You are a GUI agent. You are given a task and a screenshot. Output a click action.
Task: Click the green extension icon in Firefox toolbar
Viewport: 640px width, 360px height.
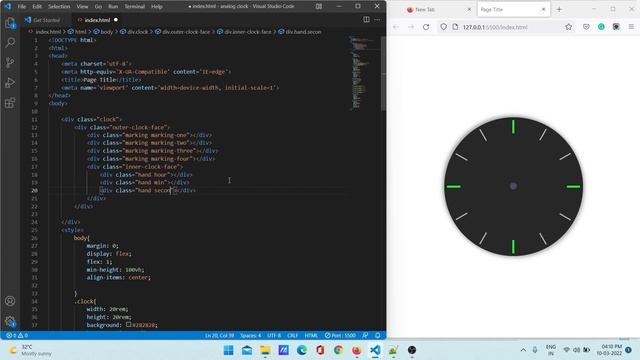coord(601,27)
